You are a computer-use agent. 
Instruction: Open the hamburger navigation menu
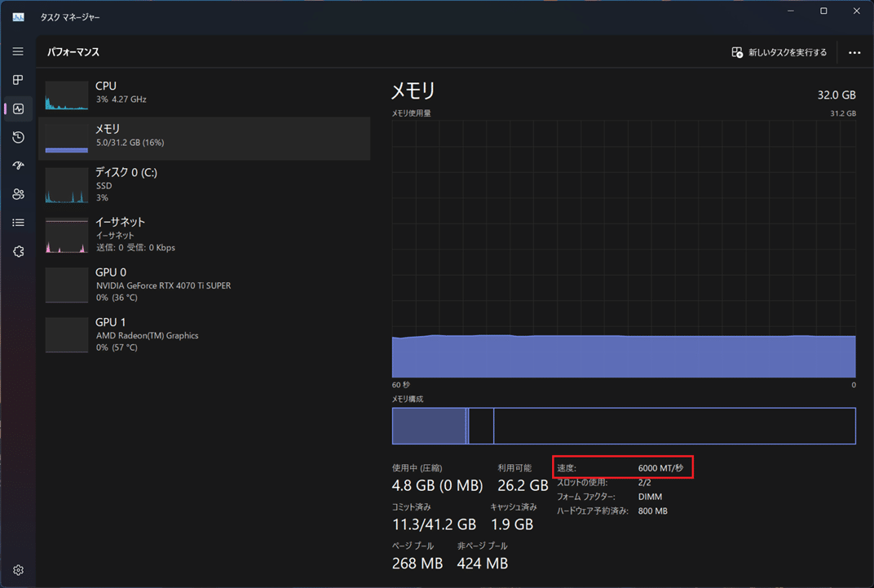[x=18, y=51]
